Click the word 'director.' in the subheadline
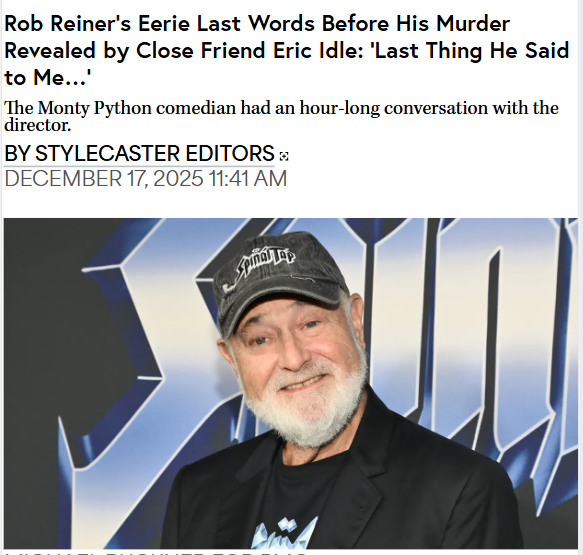 point(37,125)
